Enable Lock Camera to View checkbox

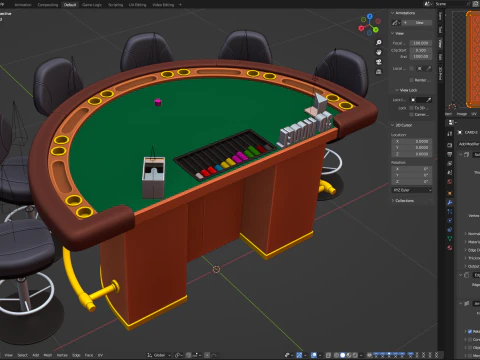coord(411,114)
